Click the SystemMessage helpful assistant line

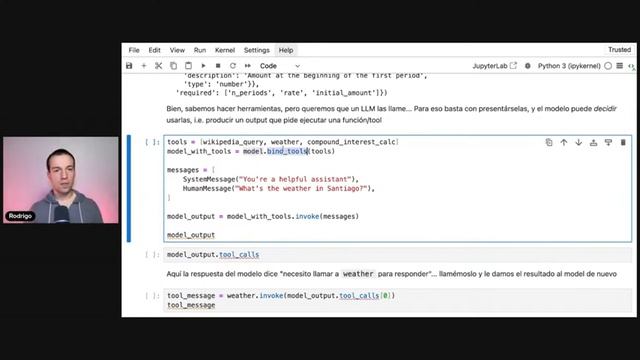click(271, 179)
